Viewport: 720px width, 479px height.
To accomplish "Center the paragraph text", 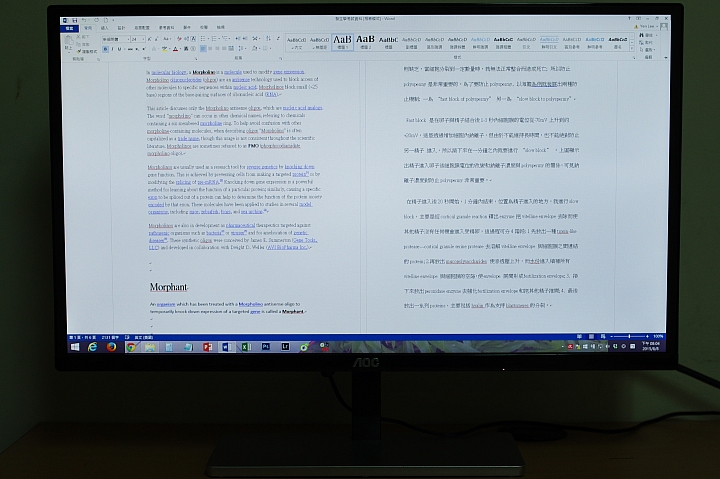I will [210, 49].
